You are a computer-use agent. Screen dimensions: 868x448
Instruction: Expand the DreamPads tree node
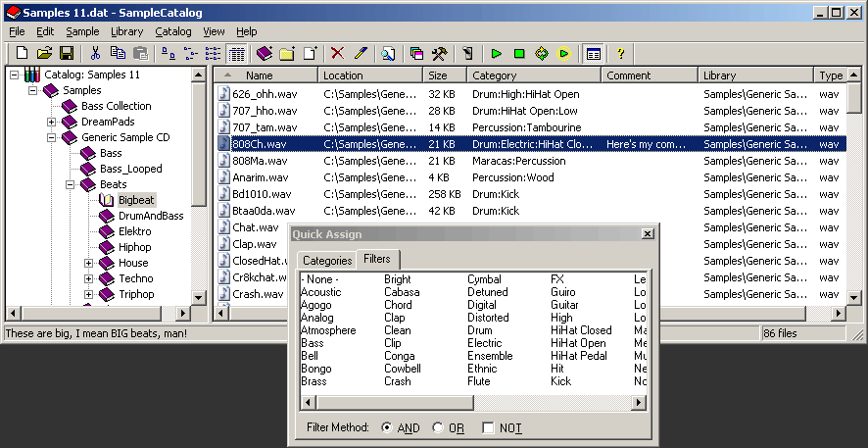coord(52,122)
